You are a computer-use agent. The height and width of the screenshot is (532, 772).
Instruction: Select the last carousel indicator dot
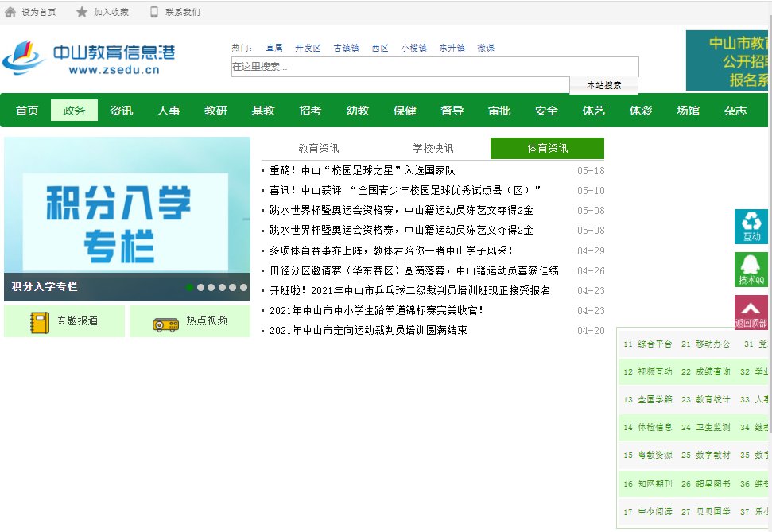point(243,288)
